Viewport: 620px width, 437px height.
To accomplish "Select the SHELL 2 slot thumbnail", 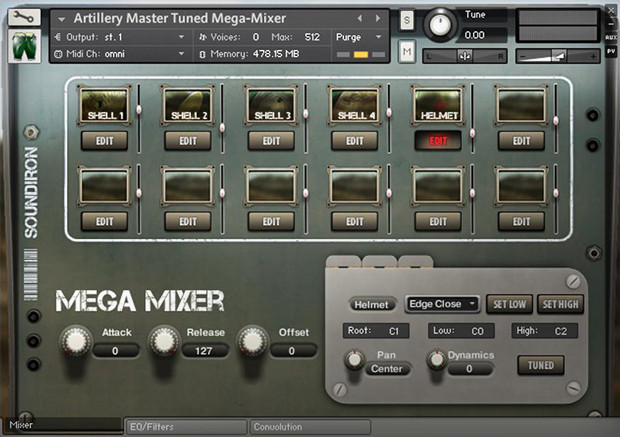I will (x=188, y=105).
